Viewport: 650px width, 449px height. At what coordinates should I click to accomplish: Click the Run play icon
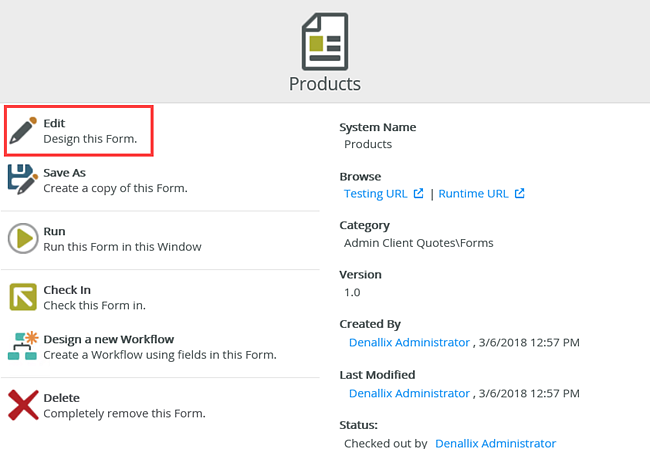pos(23,239)
